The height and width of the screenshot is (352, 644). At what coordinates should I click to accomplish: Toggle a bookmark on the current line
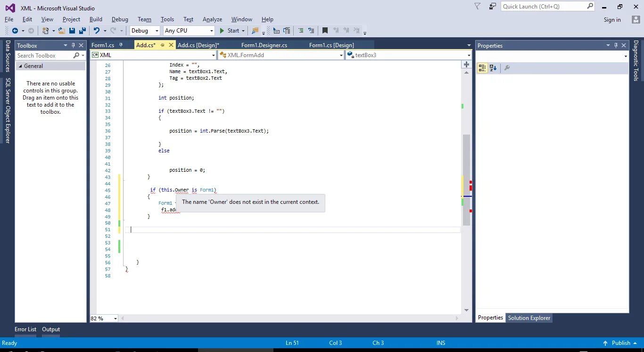click(325, 31)
